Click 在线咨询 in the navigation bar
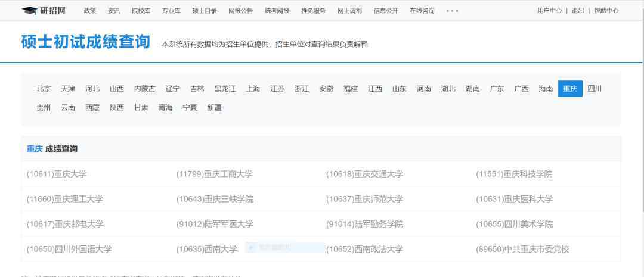644x277 pixels. tap(422, 11)
